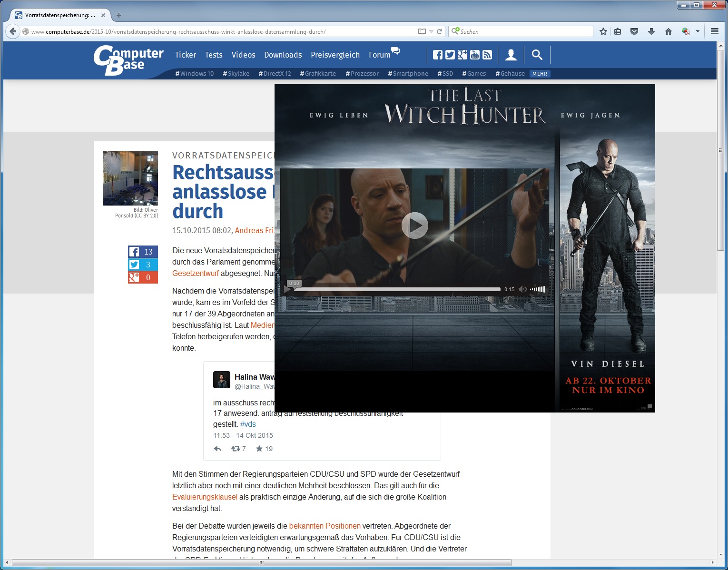The height and width of the screenshot is (570, 728).
Task: Open the #Games topic link
Action: (x=474, y=74)
